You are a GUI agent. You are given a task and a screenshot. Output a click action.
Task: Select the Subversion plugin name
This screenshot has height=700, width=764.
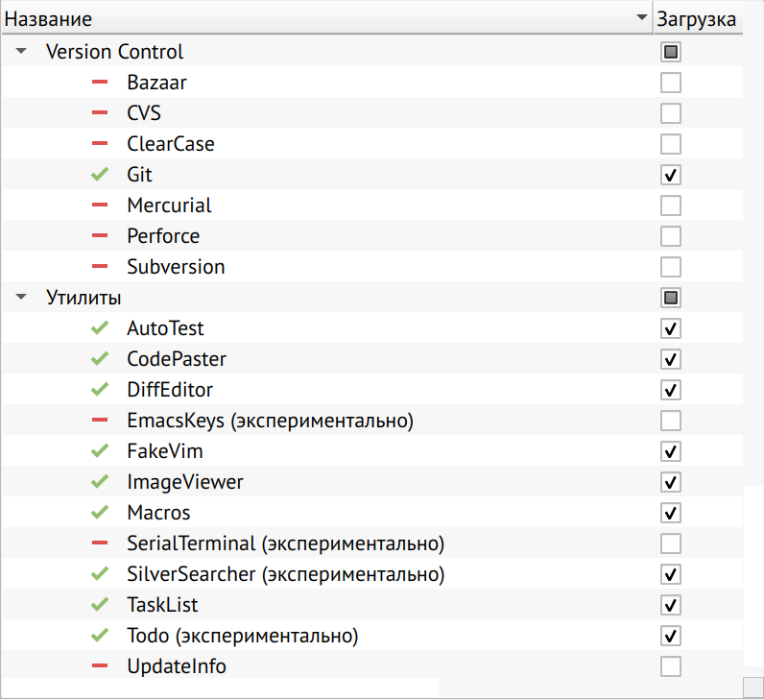pyautogui.click(x=176, y=267)
